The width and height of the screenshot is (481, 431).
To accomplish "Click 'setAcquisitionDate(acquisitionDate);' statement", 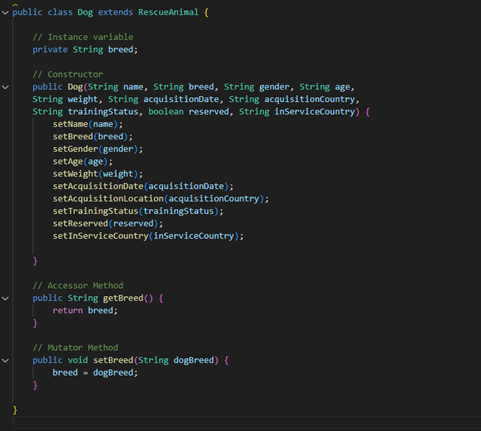I will [143, 186].
